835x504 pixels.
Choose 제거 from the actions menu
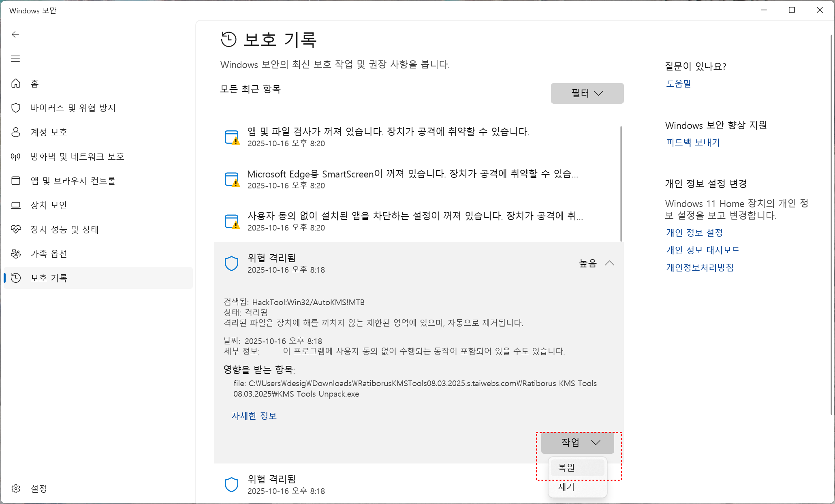click(577, 487)
